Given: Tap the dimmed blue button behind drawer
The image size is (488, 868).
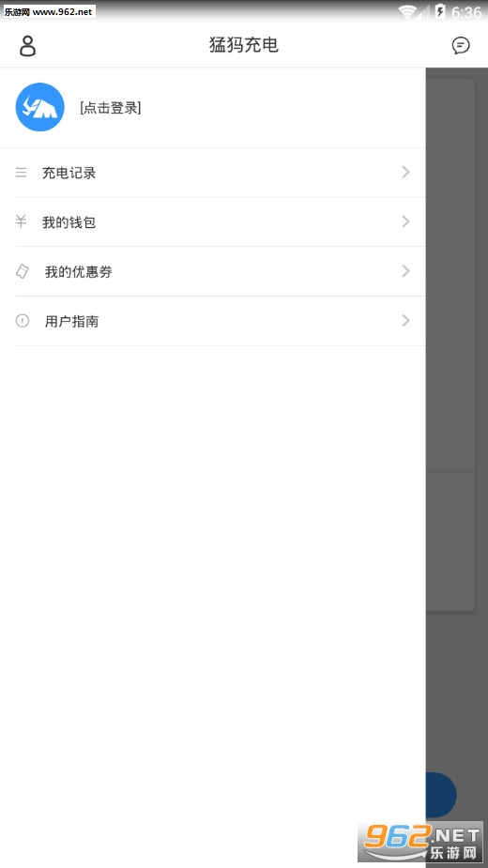Looking at the screenshot, I should click(441, 795).
